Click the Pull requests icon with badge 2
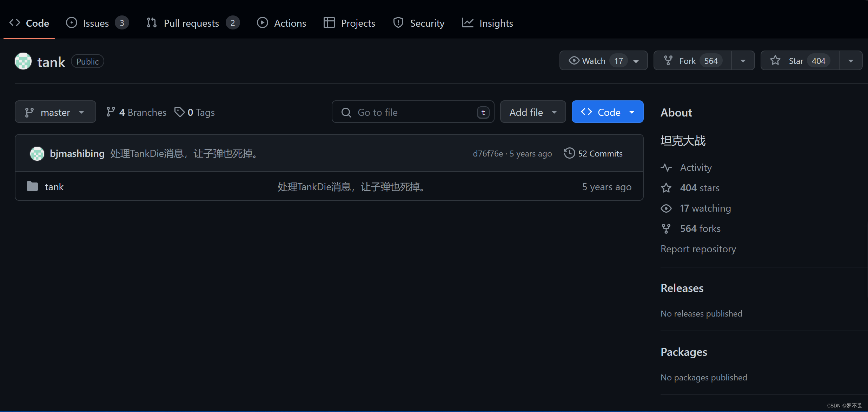Screen dimensions: 868x412 [x=192, y=23]
